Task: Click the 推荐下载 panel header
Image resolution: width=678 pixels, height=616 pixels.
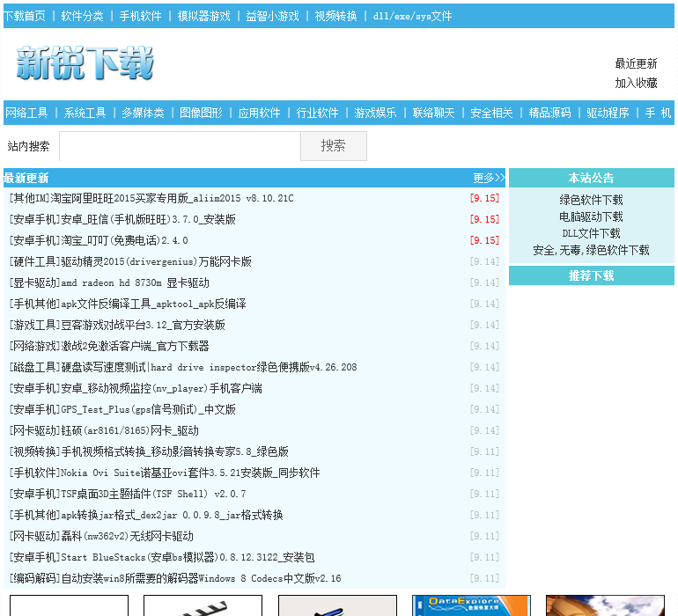Action: tap(592, 275)
